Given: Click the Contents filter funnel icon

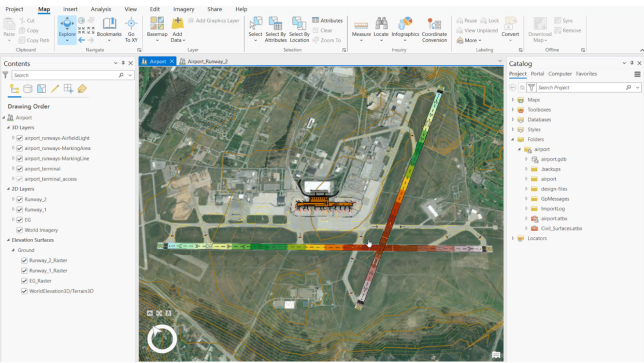Looking at the screenshot, I should pos(5,75).
